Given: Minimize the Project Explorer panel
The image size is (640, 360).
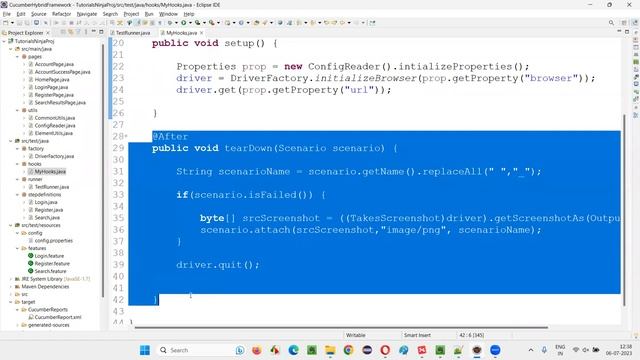Looking at the screenshot, I should pyautogui.click(x=94, y=32).
